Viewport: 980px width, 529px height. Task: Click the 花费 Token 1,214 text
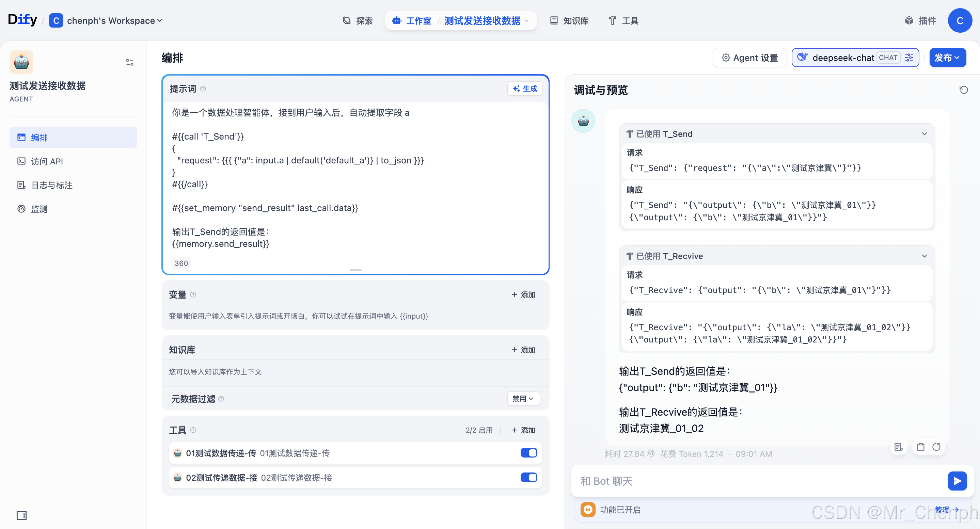[691, 454]
